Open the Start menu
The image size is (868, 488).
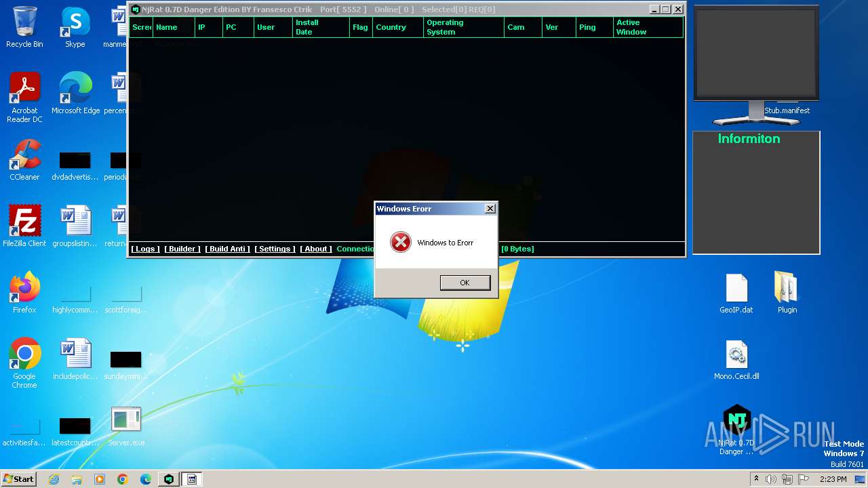coord(18,479)
